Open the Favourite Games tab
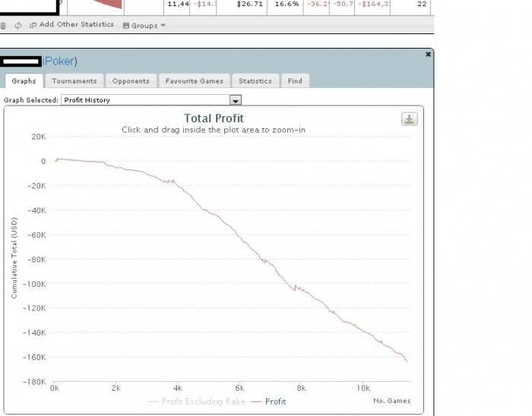 [195, 81]
